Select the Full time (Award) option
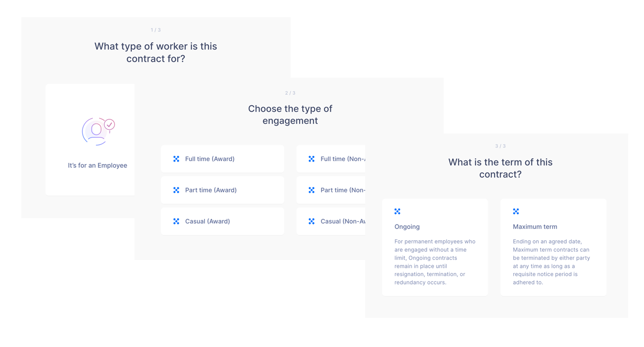 click(x=222, y=159)
